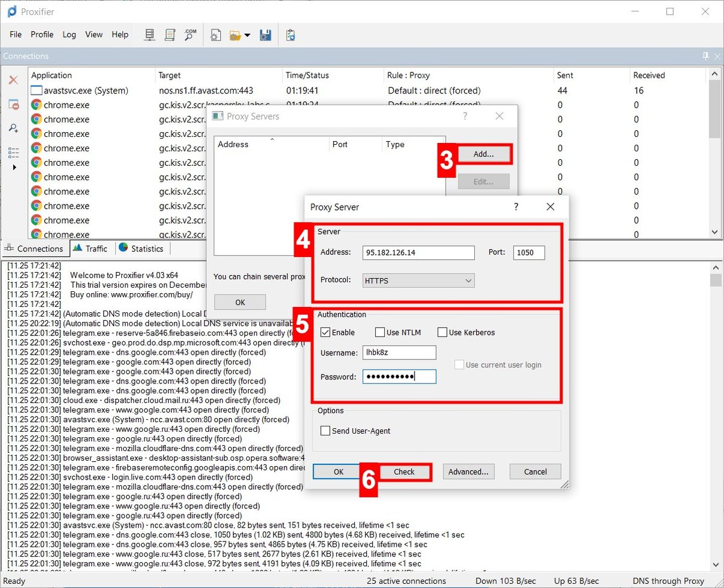Select nos.ns1.ff.avast.com:443 target cell

206,90
